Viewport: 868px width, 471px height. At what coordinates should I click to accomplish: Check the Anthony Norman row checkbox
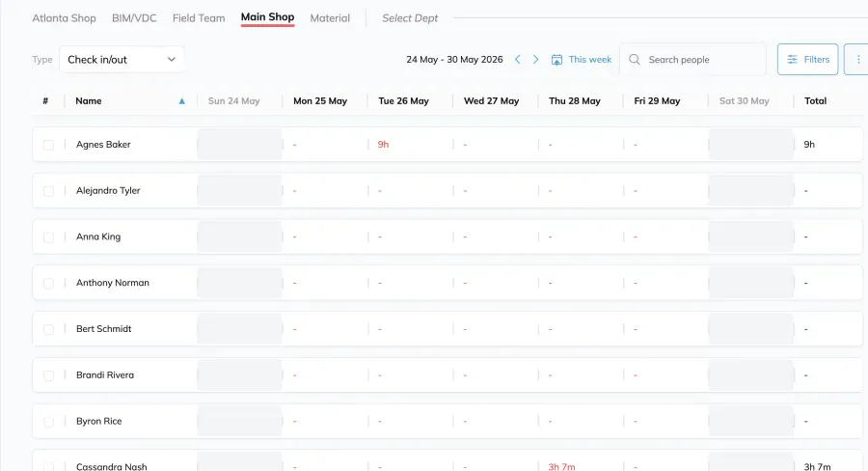[49, 283]
